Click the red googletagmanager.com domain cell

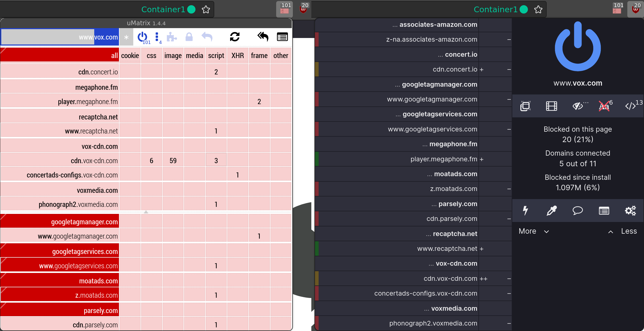point(60,221)
